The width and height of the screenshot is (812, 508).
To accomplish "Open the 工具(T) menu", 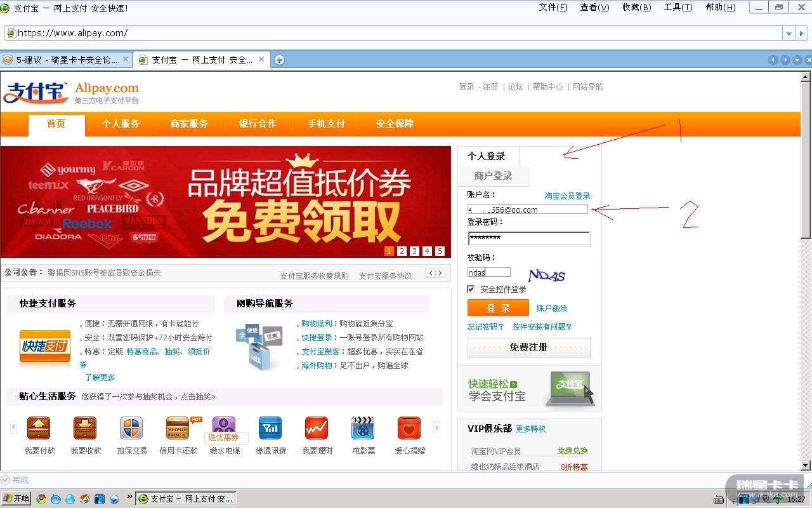I will click(x=678, y=8).
